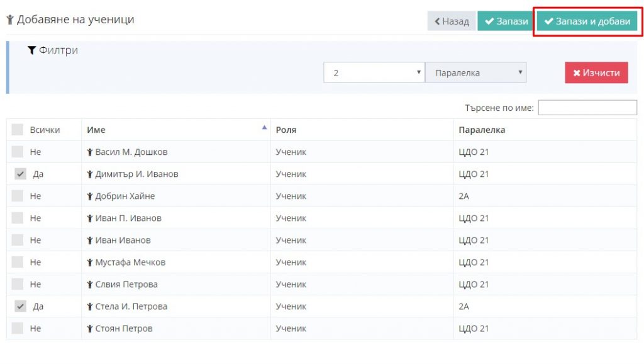This screenshot has width=644, height=364.
Task: Check the Всички select-all checkbox
Action: [17, 130]
